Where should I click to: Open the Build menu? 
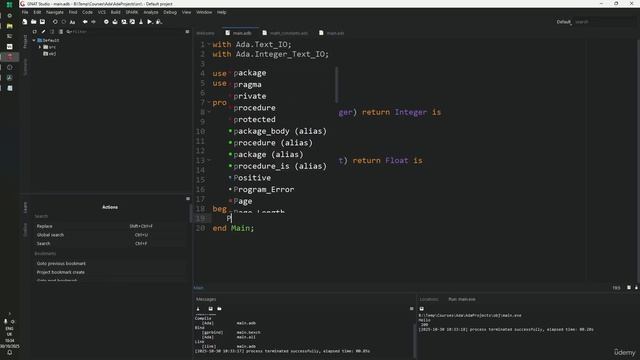(x=116, y=12)
